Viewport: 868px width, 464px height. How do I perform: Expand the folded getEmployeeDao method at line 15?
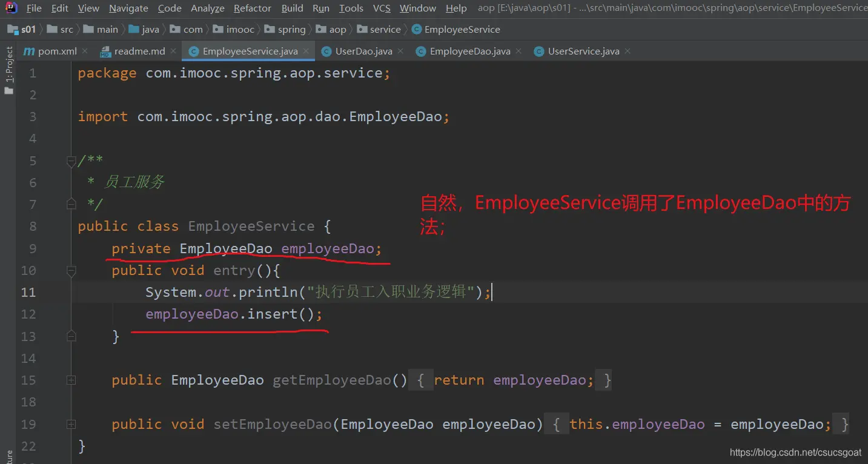[x=71, y=380]
